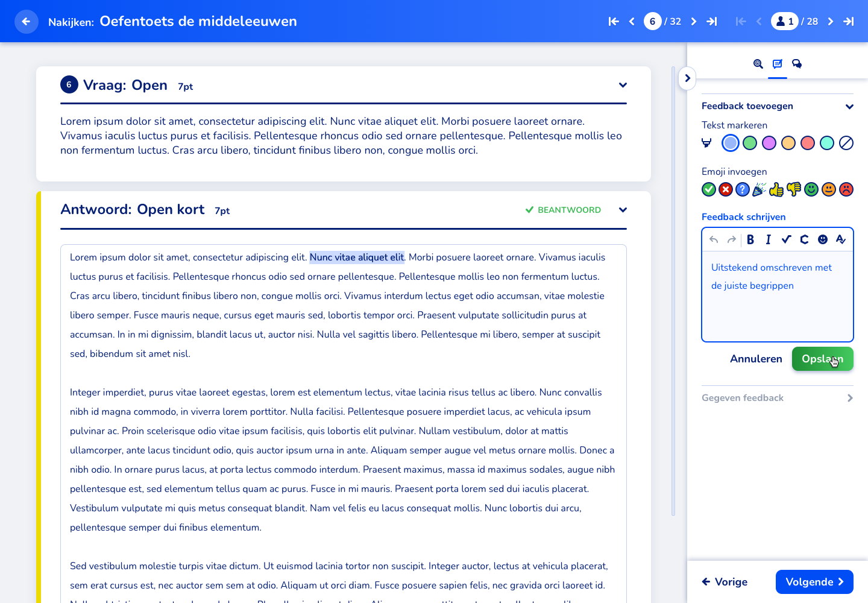Image resolution: width=868 pixels, height=603 pixels.
Task: Click the current question number 6 badge
Action: click(652, 22)
